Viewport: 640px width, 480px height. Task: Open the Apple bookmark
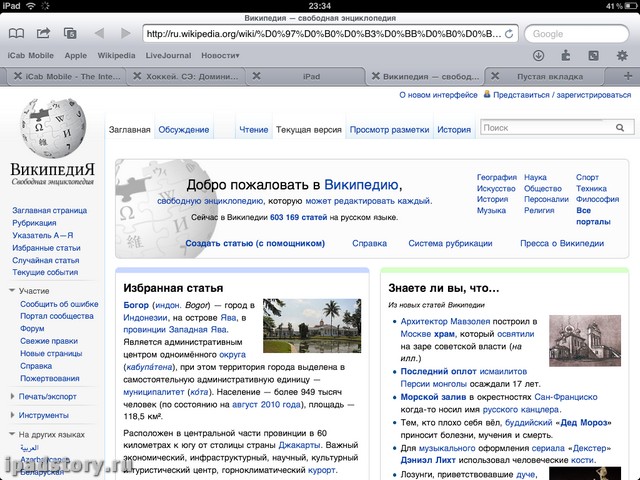click(76, 56)
